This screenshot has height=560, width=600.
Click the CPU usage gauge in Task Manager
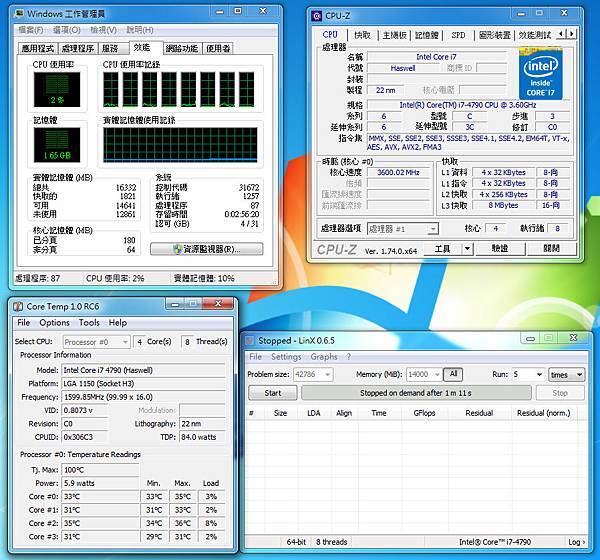click(x=57, y=90)
